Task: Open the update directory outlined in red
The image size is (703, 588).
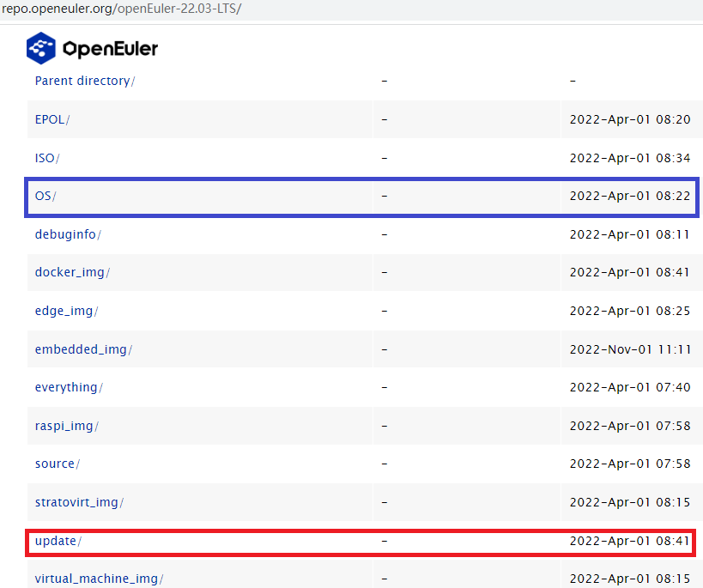Action: [x=55, y=540]
